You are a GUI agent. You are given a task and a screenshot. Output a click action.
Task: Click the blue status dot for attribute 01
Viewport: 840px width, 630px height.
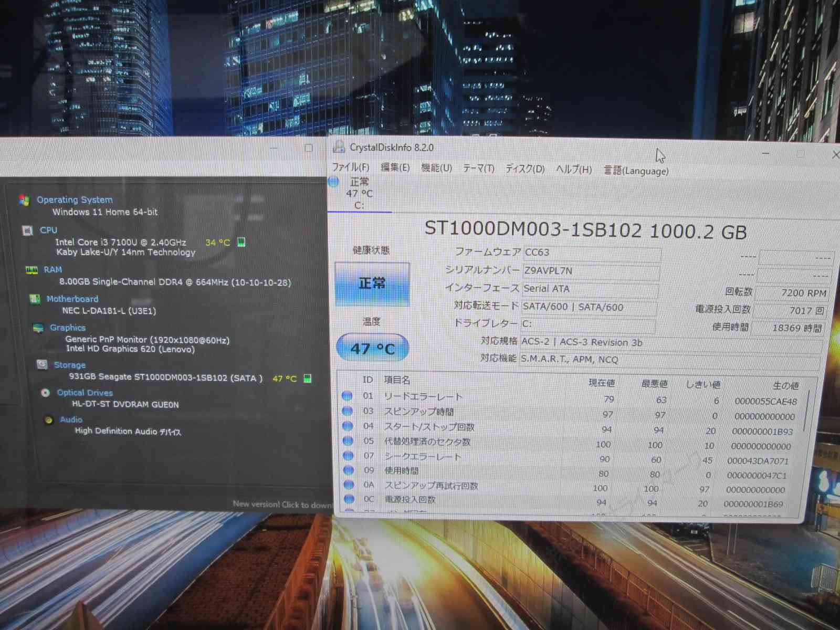tap(347, 395)
